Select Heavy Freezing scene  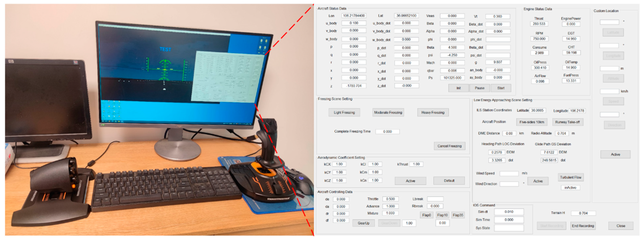tap(433, 113)
